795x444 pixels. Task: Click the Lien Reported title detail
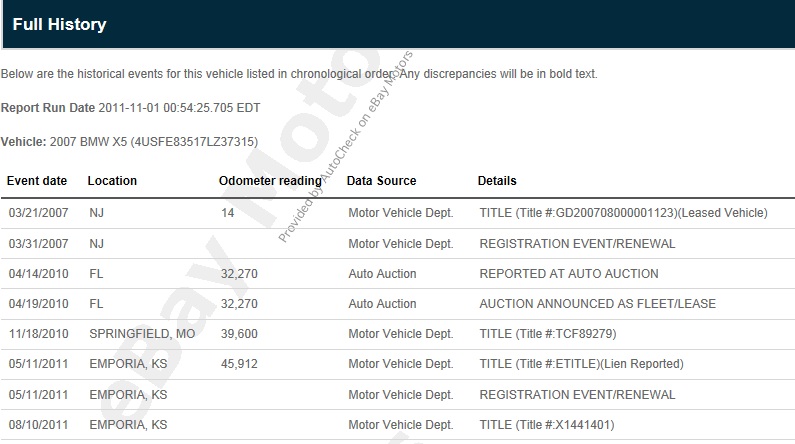click(x=567, y=364)
